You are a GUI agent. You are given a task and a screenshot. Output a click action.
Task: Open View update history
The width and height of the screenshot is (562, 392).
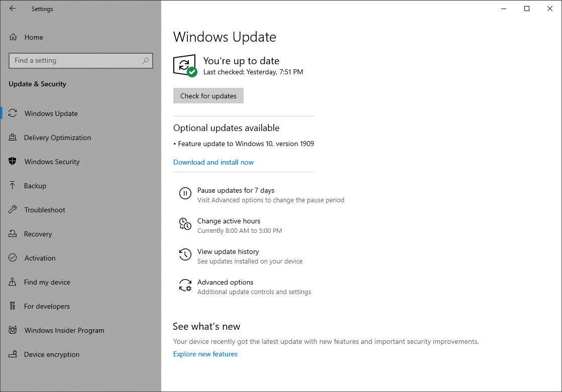240,256
